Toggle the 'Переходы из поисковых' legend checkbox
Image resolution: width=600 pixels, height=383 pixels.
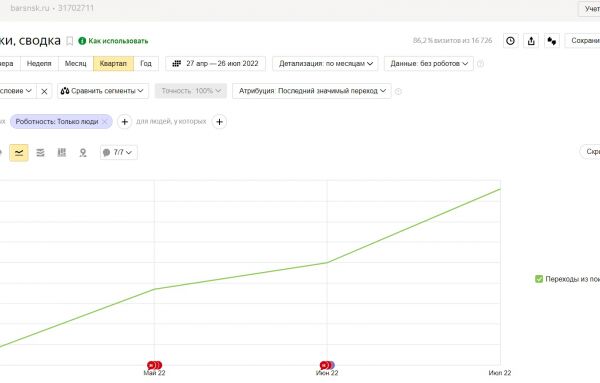(539, 279)
